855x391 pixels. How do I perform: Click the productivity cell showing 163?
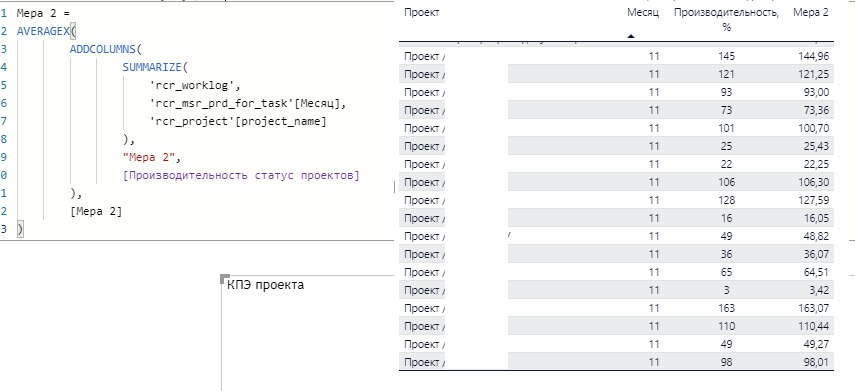pos(726,308)
